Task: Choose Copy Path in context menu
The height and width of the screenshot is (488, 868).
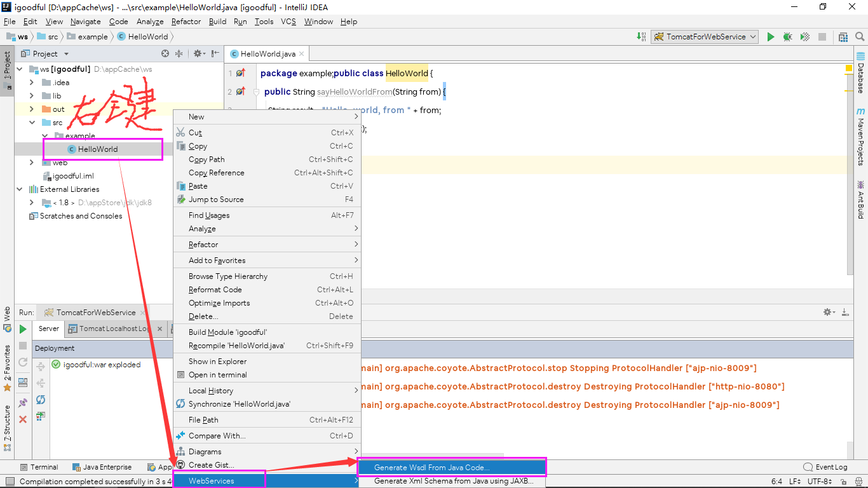Action: [267, 159]
